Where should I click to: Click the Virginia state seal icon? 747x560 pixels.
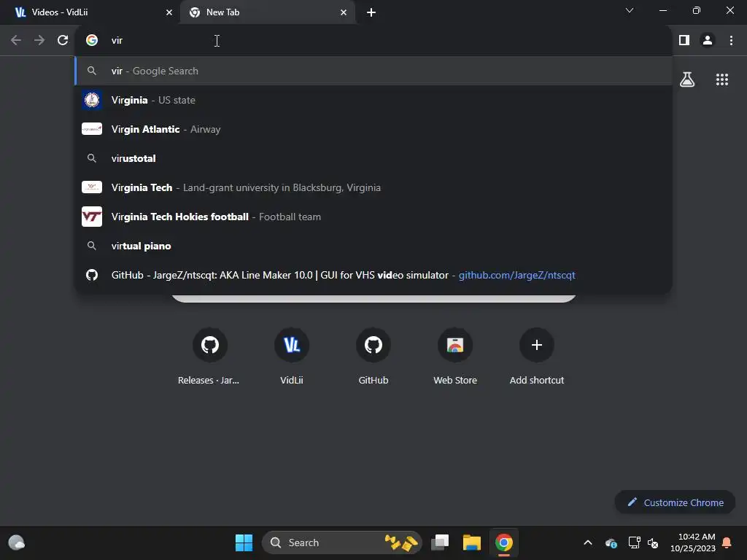coord(92,100)
